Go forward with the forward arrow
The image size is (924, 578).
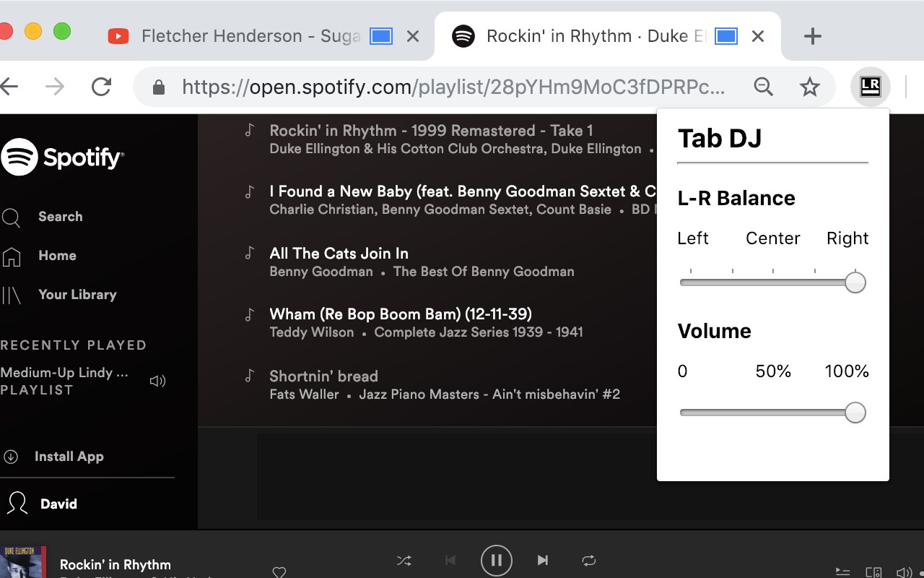tap(55, 87)
